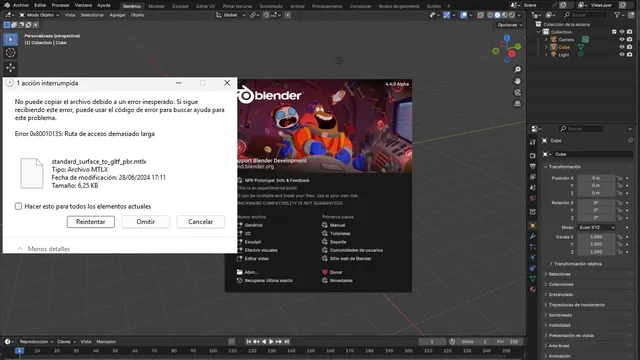Open the Material properties tab icon
The height and width of the screenshot is (360, 640).
(x=533, y=289)
